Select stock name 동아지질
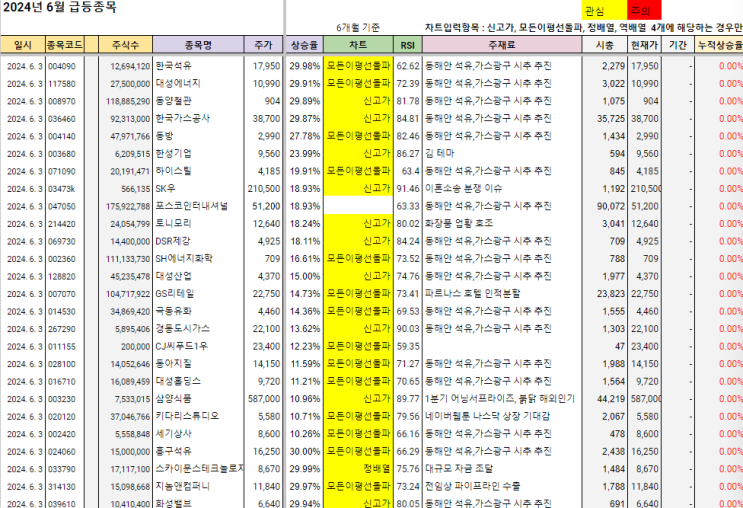The image size is (743, 508). pos(173,364)
